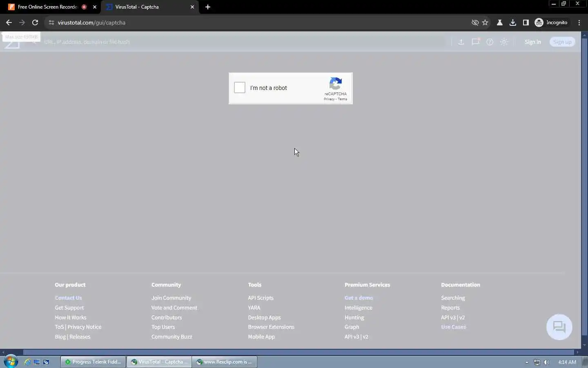Open the Graph link
Viewport: 588px width, 368px height.
click(352, 327)
